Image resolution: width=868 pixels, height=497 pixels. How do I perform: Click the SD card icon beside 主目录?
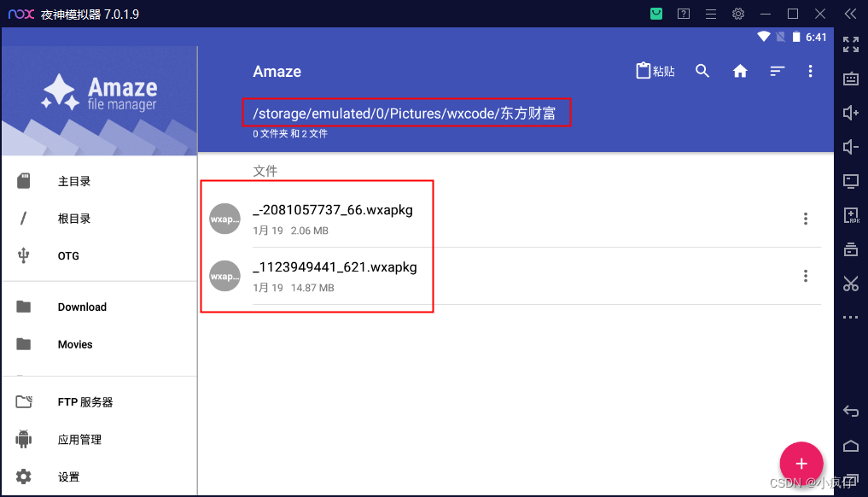click(x=23, y=181)
